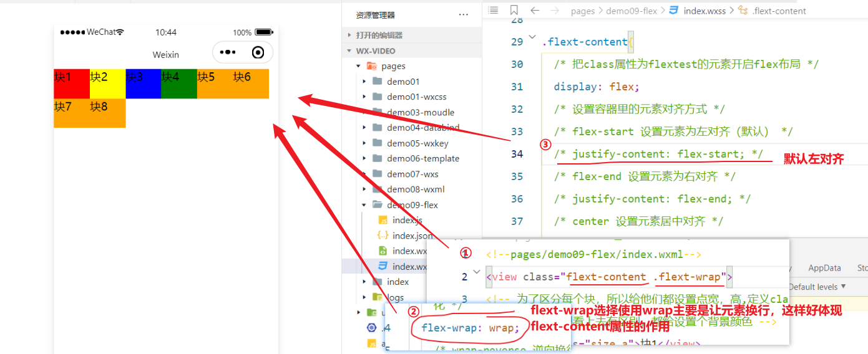Viewport: 868px width, 354px height.
Task: Click the editor outline list icon
Action: (x=493, y=10)
